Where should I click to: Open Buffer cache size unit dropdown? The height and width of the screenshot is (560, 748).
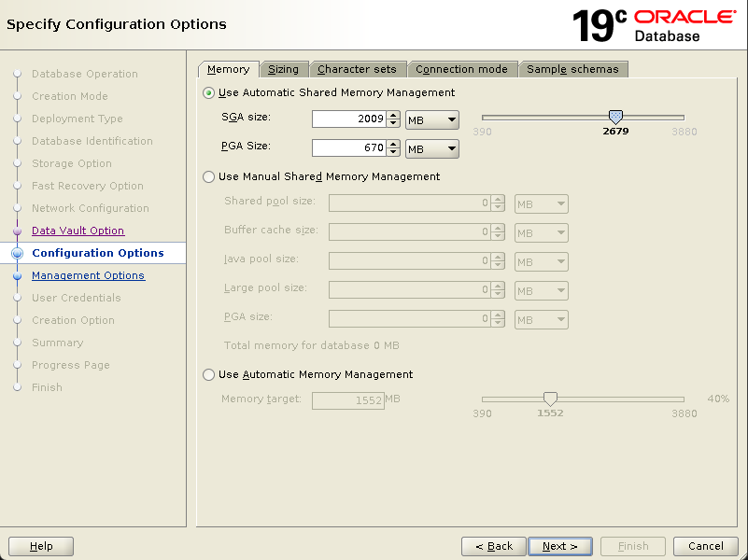point(542,233)
